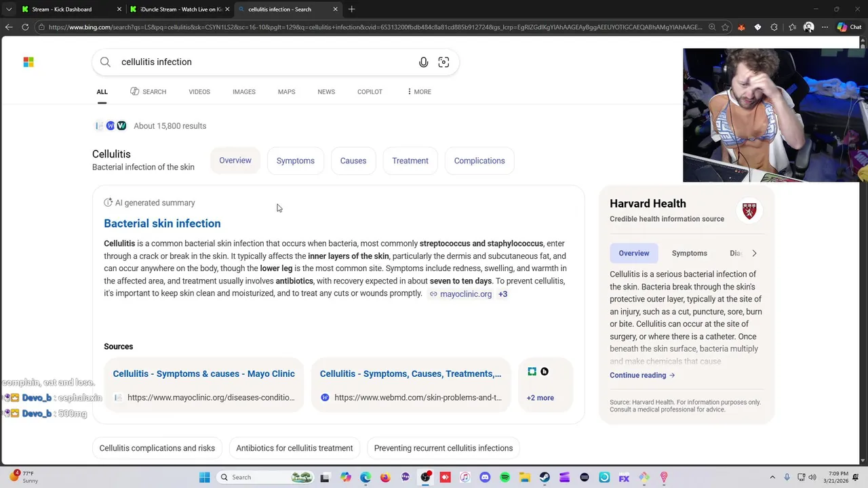This screenshot has width=868, height=488.
Task: Select the Causes pill for Cellulitis
Action: pyautogui.click(x=353, y=161)
